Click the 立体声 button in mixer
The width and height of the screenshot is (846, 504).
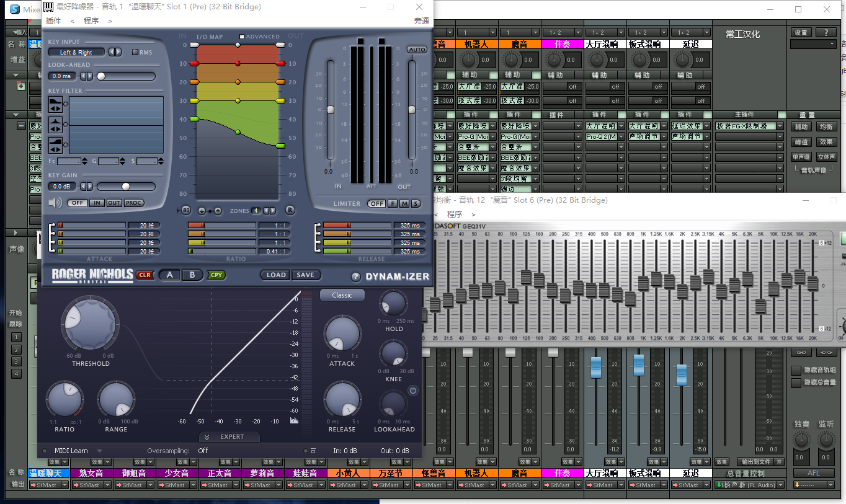point(826,157)
